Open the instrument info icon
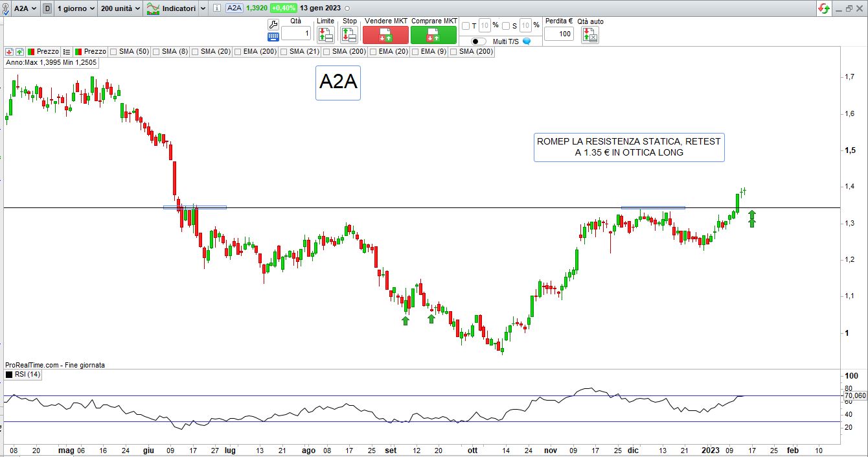This screenshot has width=868, height=457. (216, 8)
